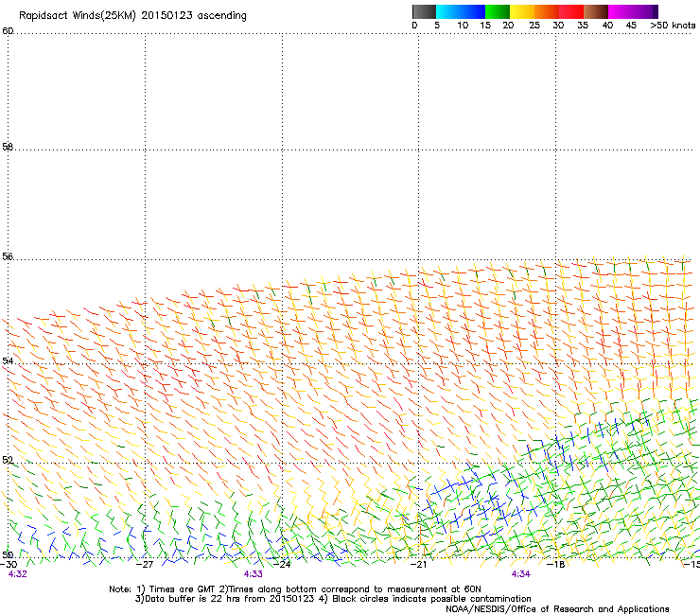Click the latitude label '54'
Screen dimensions: 700x615
8,361
